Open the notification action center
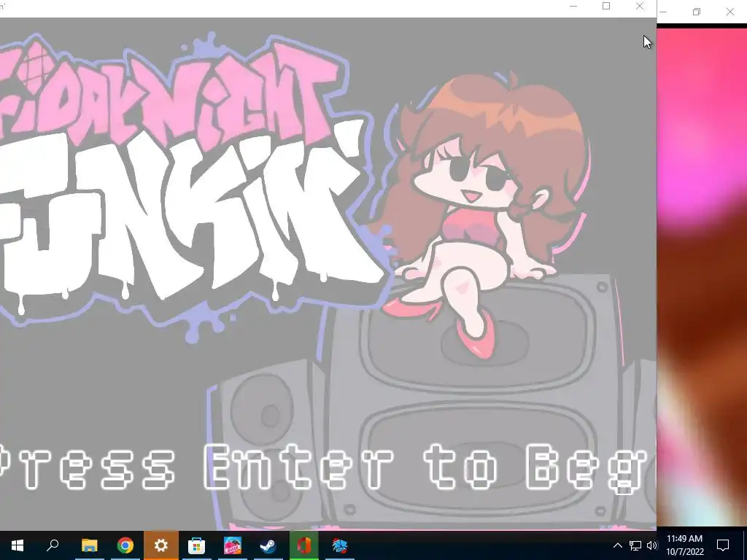The image size is (747, 560). pyautogui.click(x=723, y=545)
